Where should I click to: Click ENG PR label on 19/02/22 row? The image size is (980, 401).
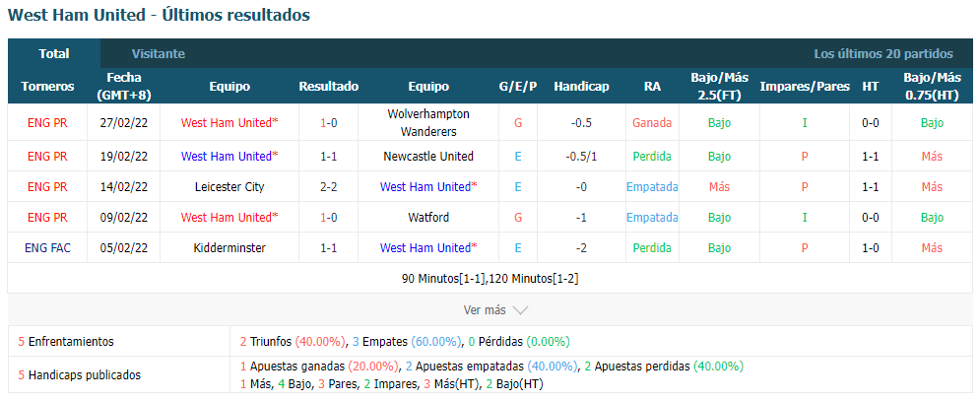(47, 157)
